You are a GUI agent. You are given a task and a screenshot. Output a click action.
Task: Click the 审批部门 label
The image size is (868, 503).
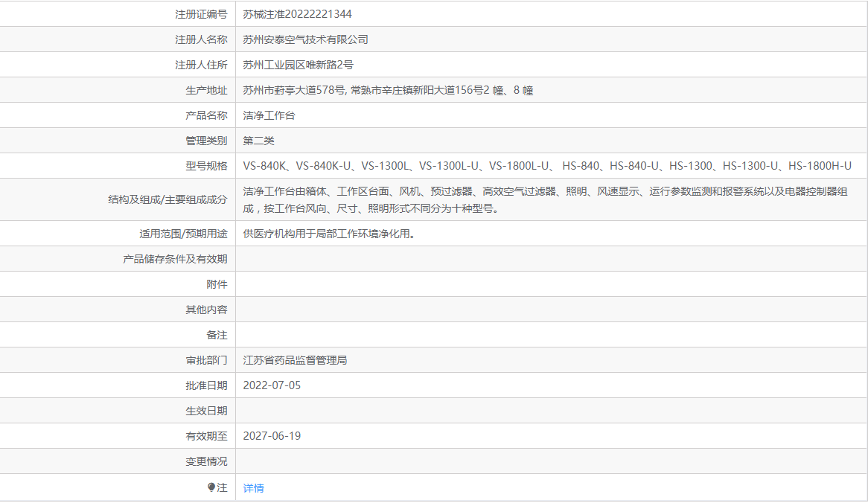click(x=206, y=361)
